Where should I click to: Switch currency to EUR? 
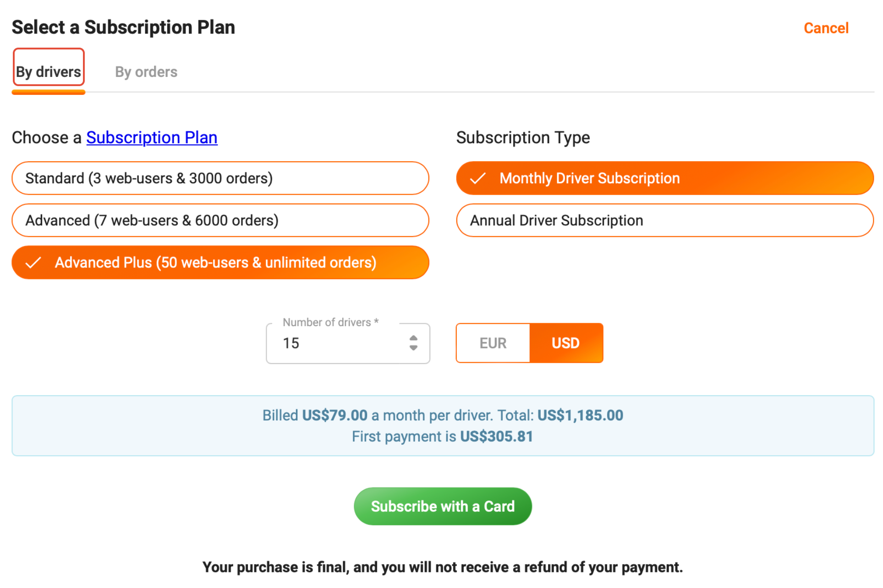point(493,343)
